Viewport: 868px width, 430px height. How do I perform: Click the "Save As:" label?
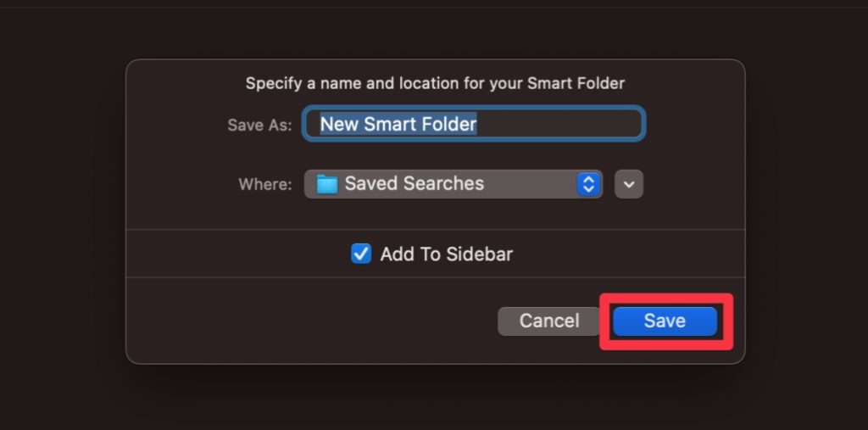(x=259, y=125)
